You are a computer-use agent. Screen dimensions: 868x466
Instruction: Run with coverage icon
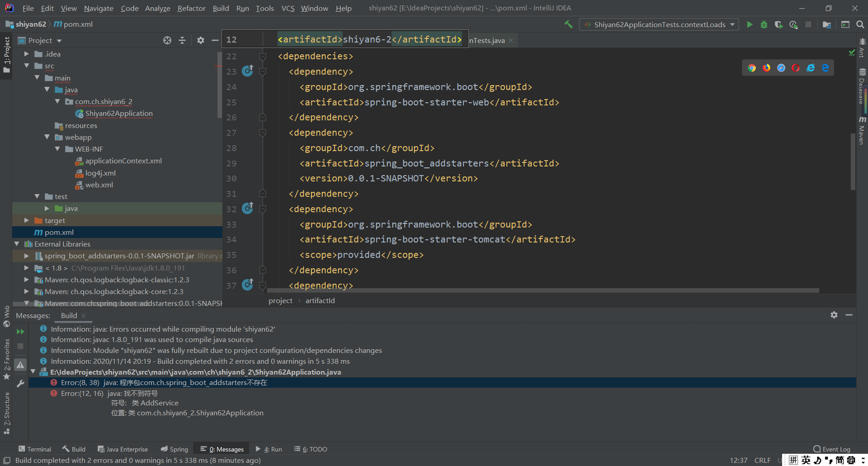pos(778,24)
